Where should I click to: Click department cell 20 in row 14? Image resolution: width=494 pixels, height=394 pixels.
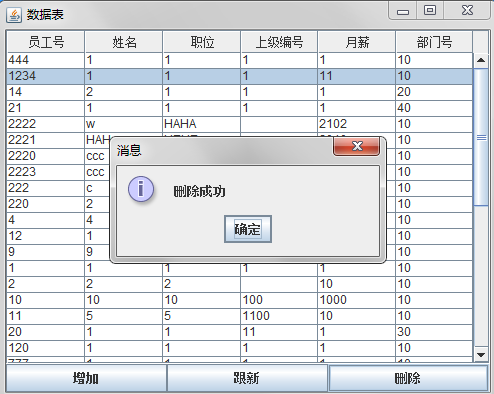point(434,92)
